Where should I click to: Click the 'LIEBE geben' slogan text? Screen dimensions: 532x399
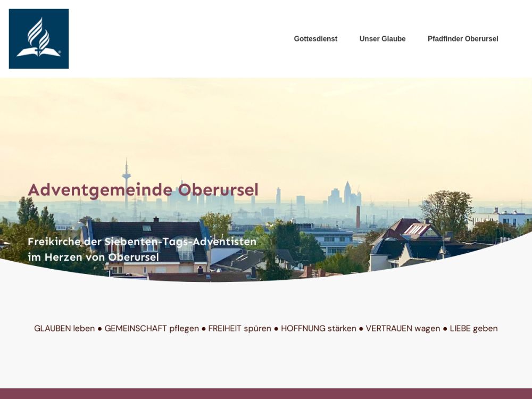click(473, 328)
